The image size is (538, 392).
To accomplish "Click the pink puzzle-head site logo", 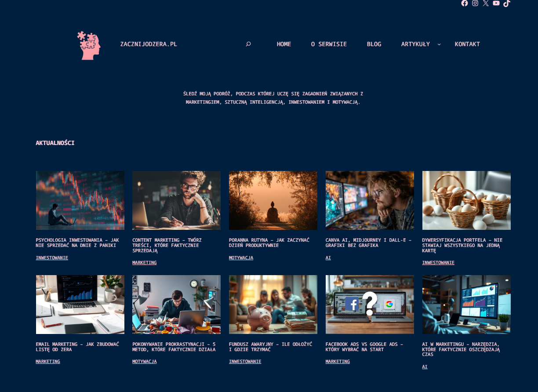I will click(89, 45).
